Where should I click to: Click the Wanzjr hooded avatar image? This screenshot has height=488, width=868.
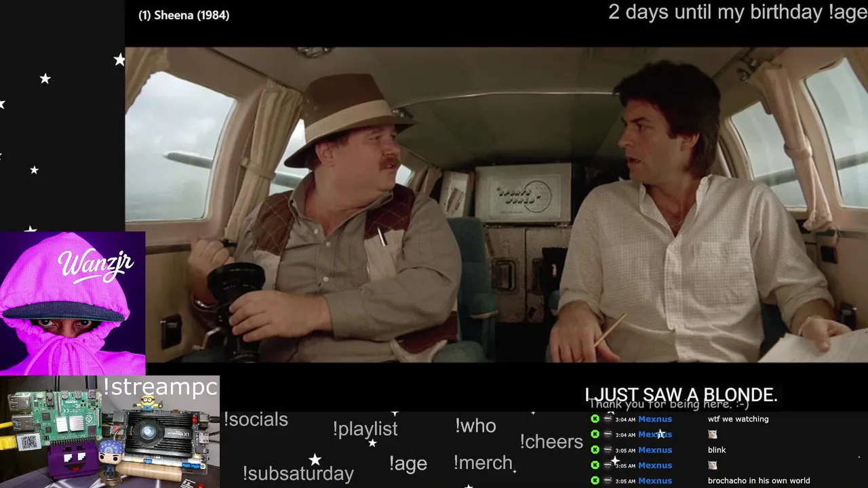pos(73,303)
